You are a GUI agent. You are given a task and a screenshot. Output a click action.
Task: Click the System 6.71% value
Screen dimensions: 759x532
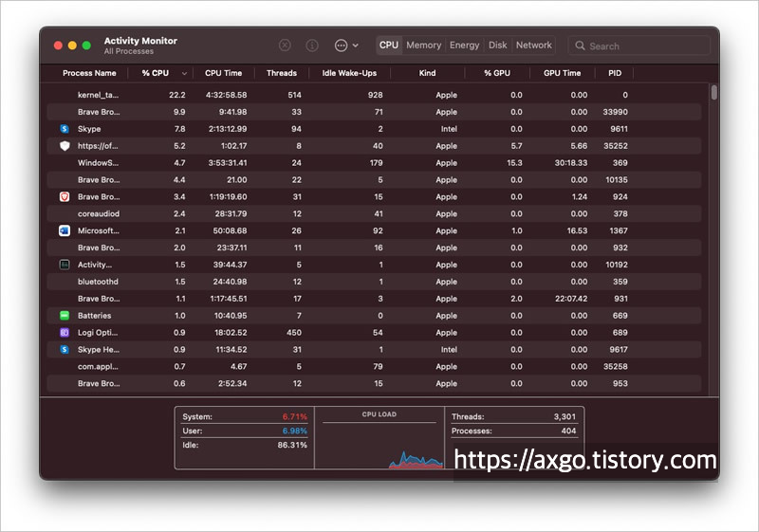(x=295, y=416)
